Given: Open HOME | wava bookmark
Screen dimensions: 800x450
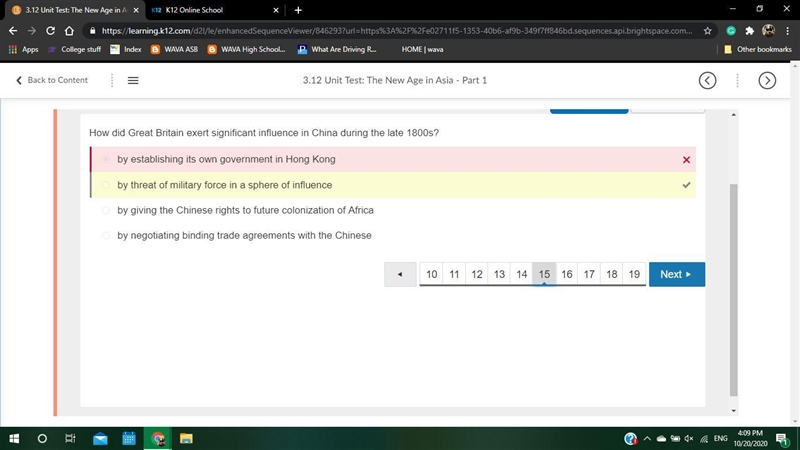Looking at the screenshot, I should [421, 49].
